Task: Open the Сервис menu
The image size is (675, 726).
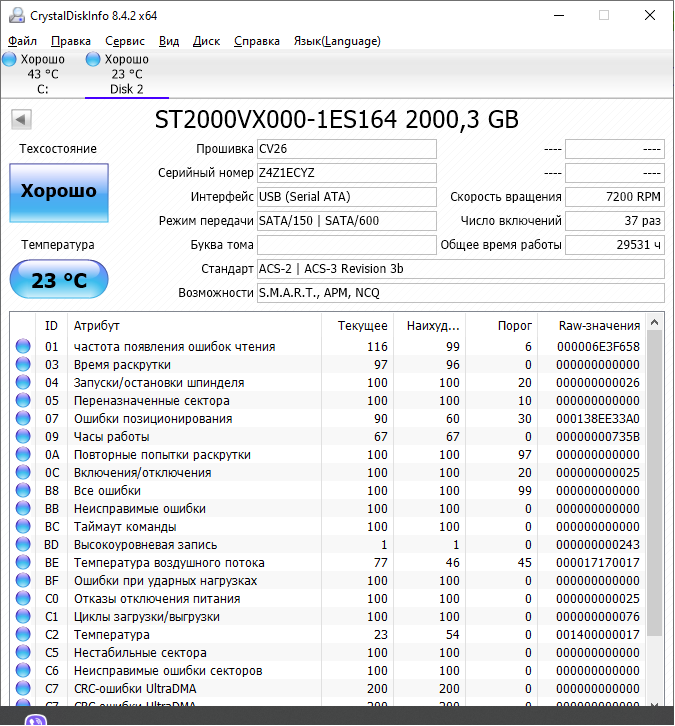Action: (x=124, y=41)
